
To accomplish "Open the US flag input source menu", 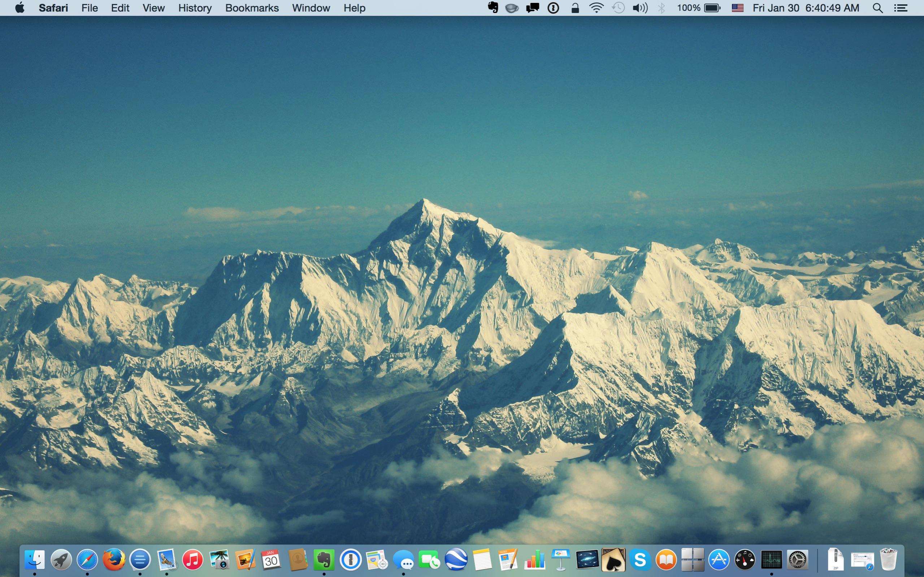I will 737,8.
